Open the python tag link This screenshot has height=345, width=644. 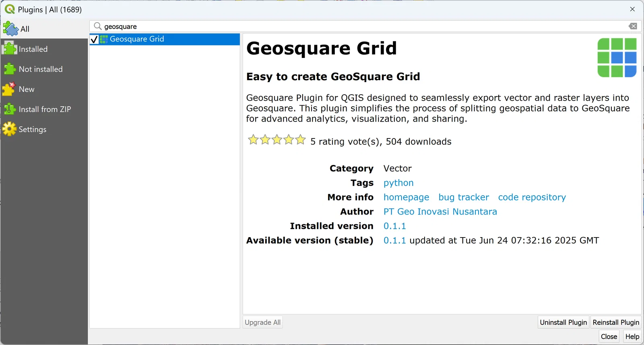[398, 183]
